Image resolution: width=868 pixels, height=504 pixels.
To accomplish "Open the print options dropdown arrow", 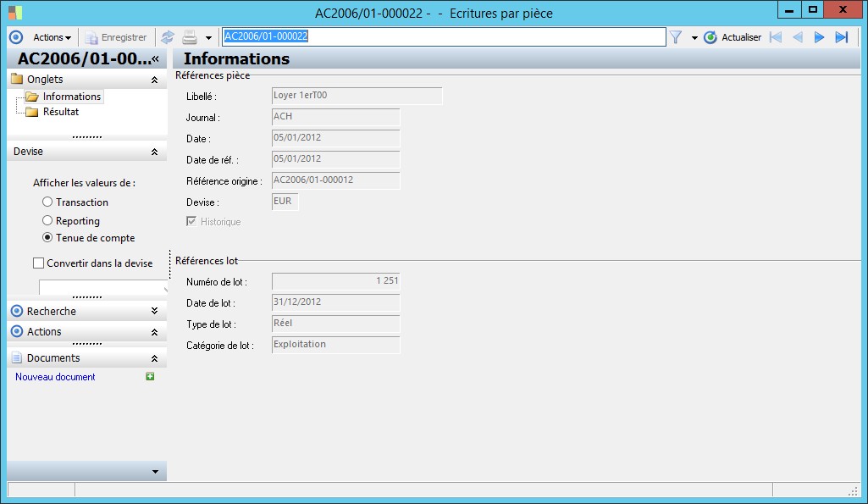I will [208, 37].
